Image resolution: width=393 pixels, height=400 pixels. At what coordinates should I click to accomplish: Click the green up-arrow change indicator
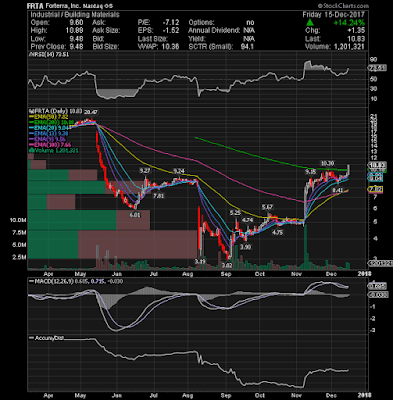[x=310, y=23]
